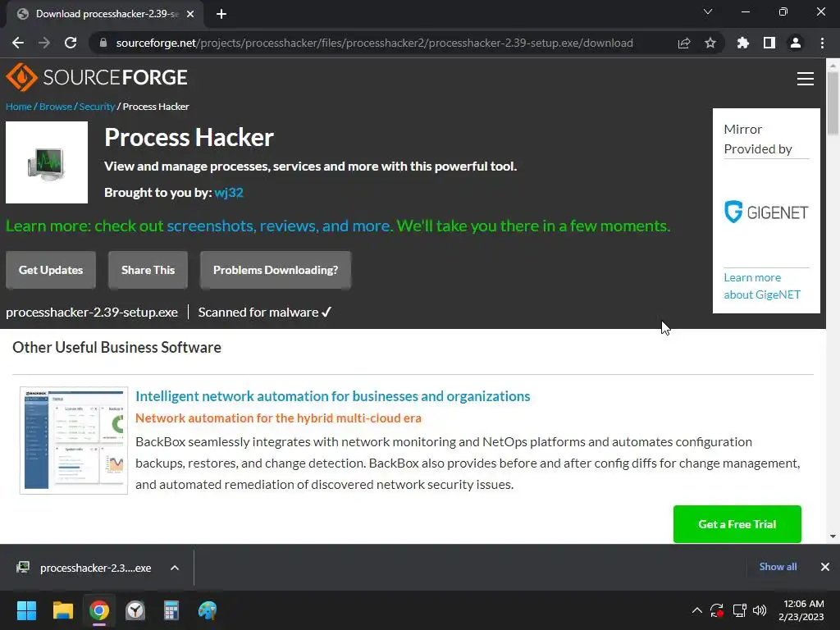Click the Problems Downloading? button
Screen dimensions: 840x630
click(x=276, y=270)
